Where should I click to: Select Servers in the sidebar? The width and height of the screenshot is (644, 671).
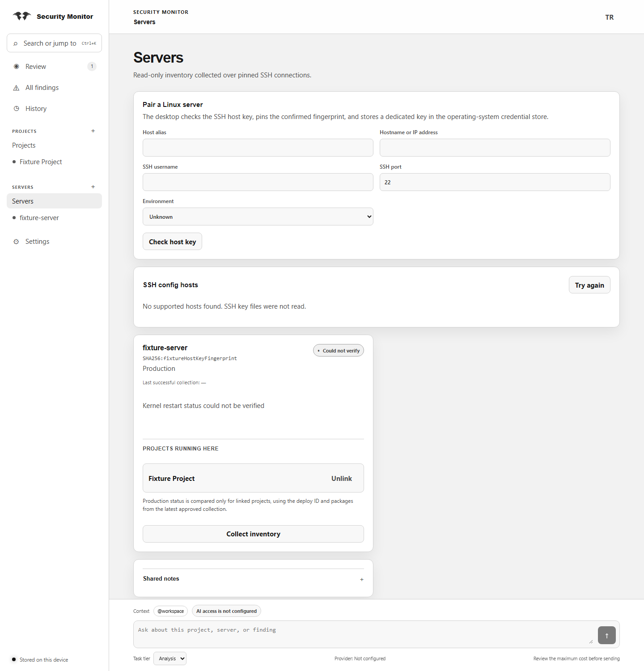[54, 201]
